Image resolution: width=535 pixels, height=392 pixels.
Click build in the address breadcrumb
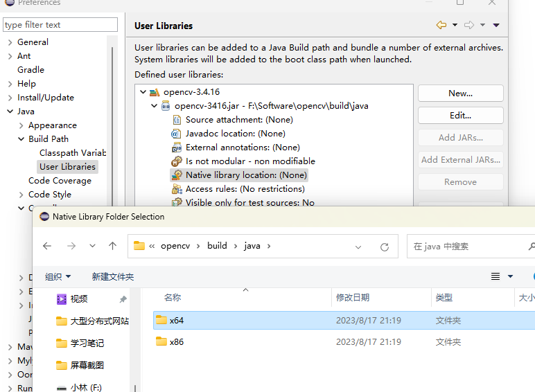click(217, 246)
